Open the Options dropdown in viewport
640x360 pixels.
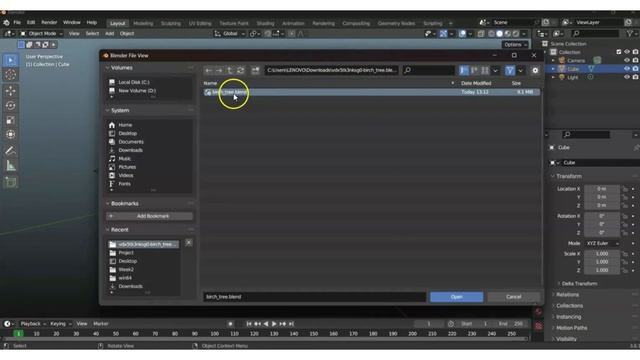click(x=515, y=44)
